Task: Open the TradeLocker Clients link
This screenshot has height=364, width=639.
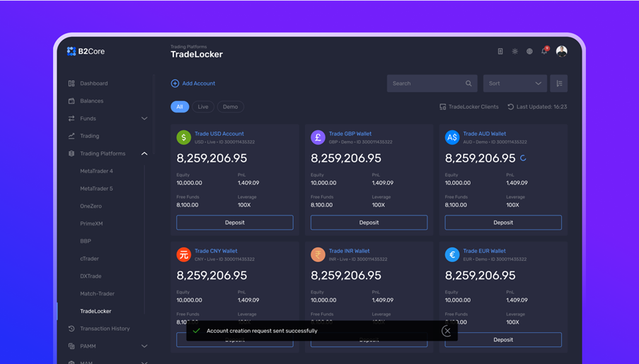Action: pos(469,107)
